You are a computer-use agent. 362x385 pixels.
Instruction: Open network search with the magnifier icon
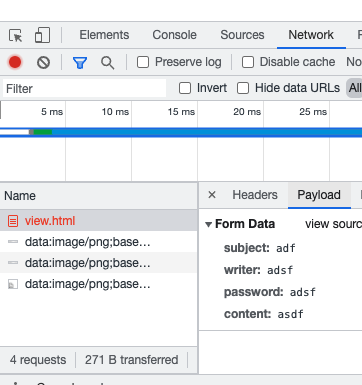pyautogui.click(x=107, y=62)
